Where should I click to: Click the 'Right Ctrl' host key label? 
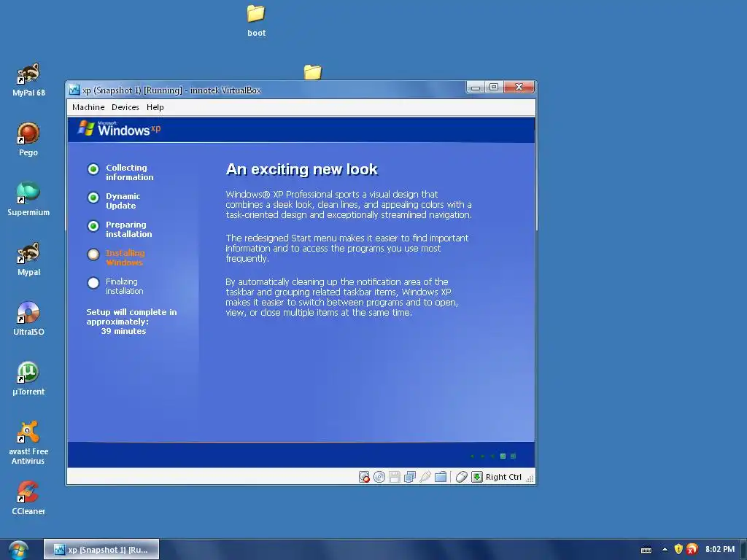(x=503, y=477)
